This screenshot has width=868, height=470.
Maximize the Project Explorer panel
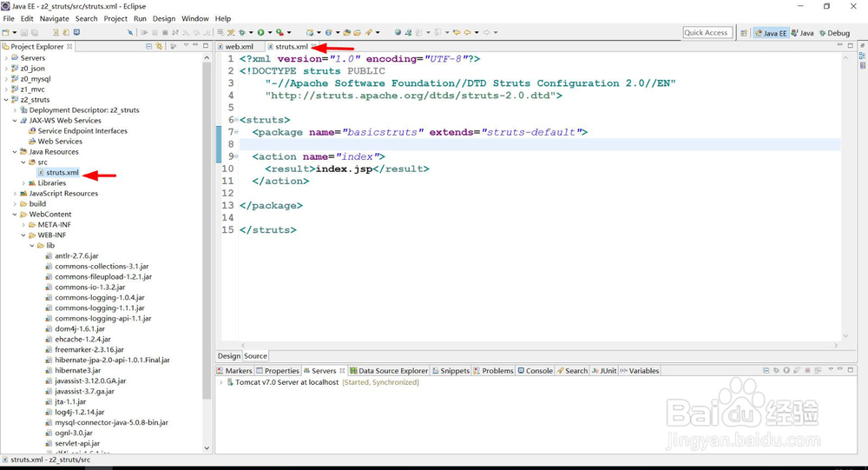point(206,45)
